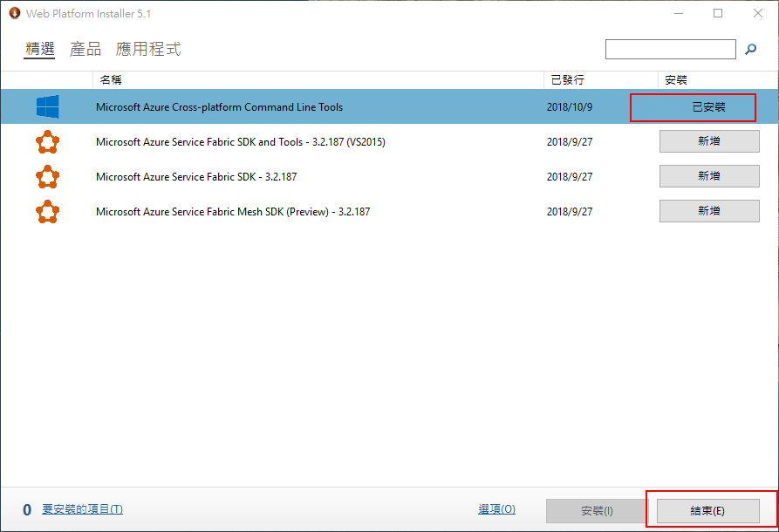The width and height of the screenshot is (779, 532).
Task: Select Microsoft Azure Service Fabric SDK - 3.2.187 text
Action: (x=196, y=177)
